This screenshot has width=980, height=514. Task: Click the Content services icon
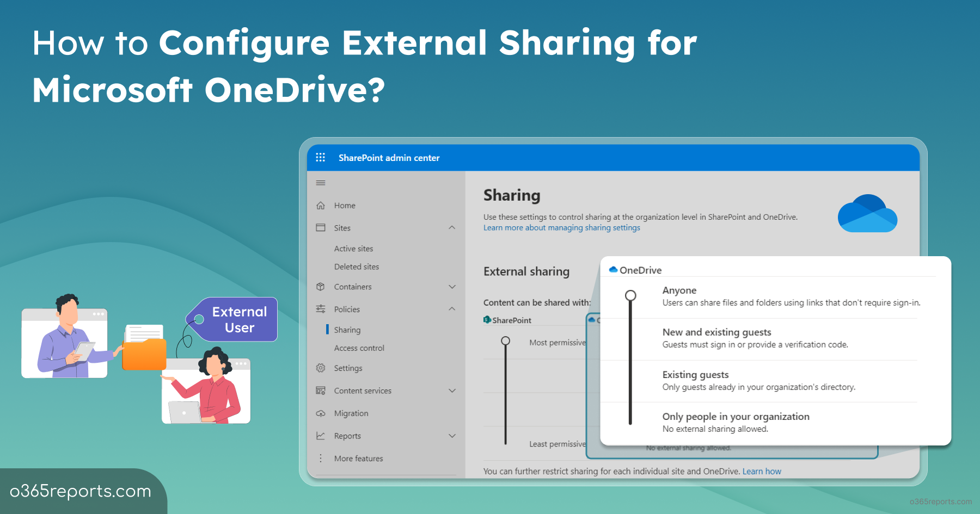pos(321,391)
